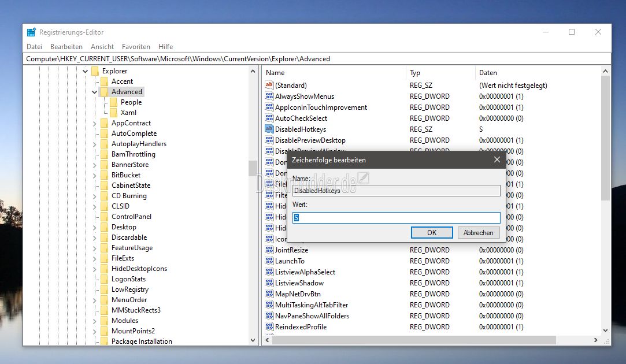
Task: Open the Ansicht menu
Action: click(102, 47)
